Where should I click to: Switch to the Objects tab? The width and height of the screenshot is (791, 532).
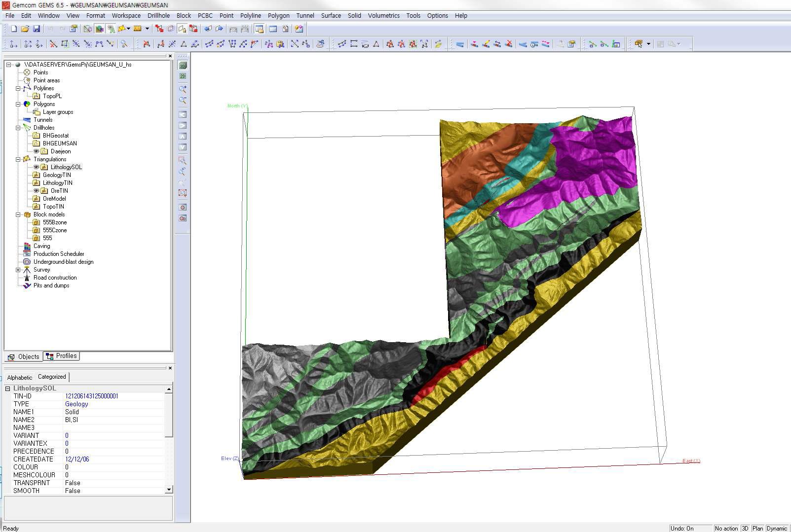click(x=24, y=356)
